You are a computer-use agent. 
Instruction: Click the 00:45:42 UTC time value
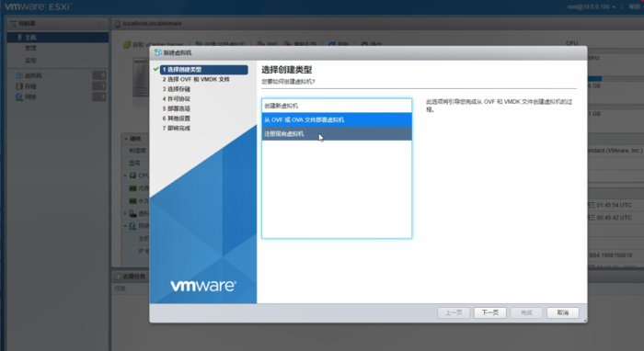click(614, 218)
